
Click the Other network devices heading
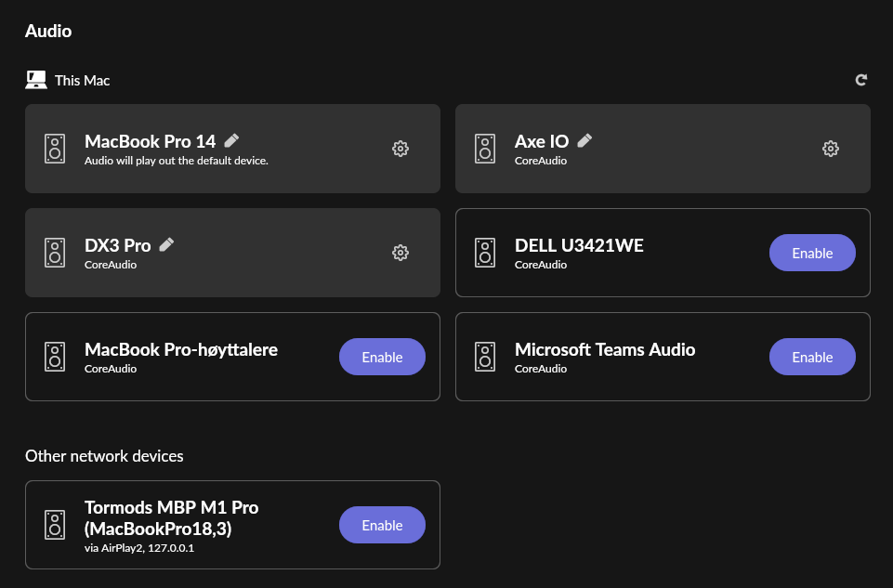point(104,456)
